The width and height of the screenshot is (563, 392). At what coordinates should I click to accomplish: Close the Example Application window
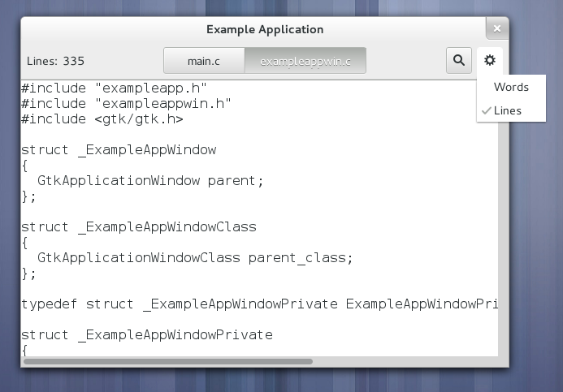pos(496,29)
